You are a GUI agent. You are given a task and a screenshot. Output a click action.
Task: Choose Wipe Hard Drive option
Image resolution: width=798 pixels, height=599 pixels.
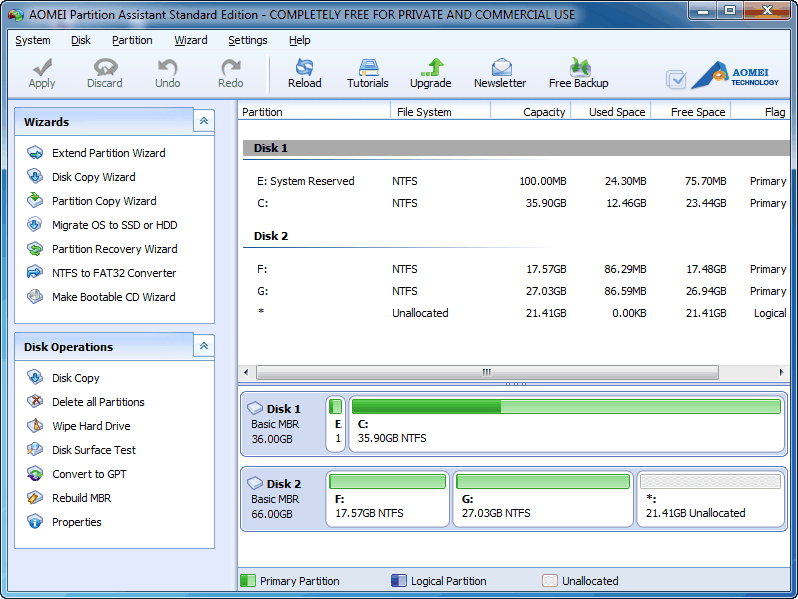(x=91, y=426)
